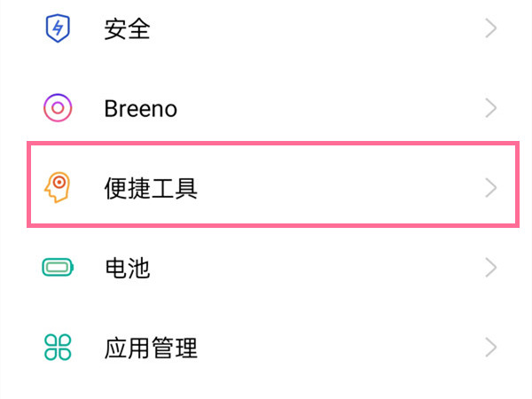Open the pink-highlighted 便捷工具 settings row

[x=272, y=184]
